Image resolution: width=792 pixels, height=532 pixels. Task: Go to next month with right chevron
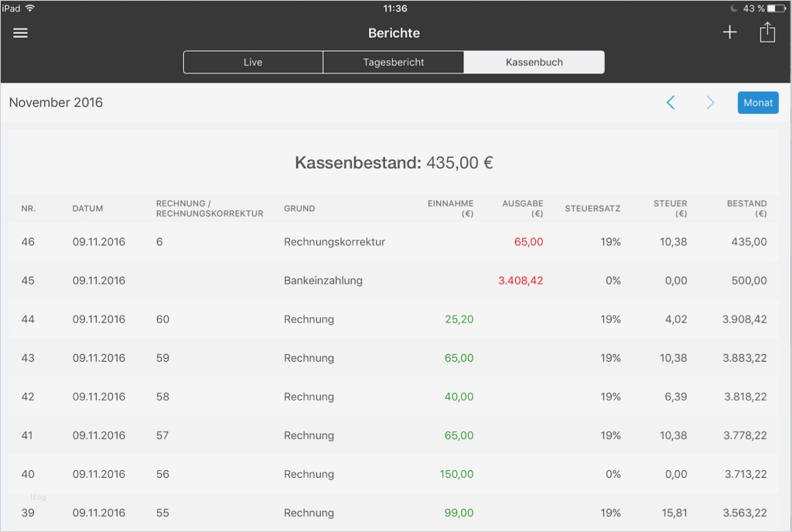point(710,103)
